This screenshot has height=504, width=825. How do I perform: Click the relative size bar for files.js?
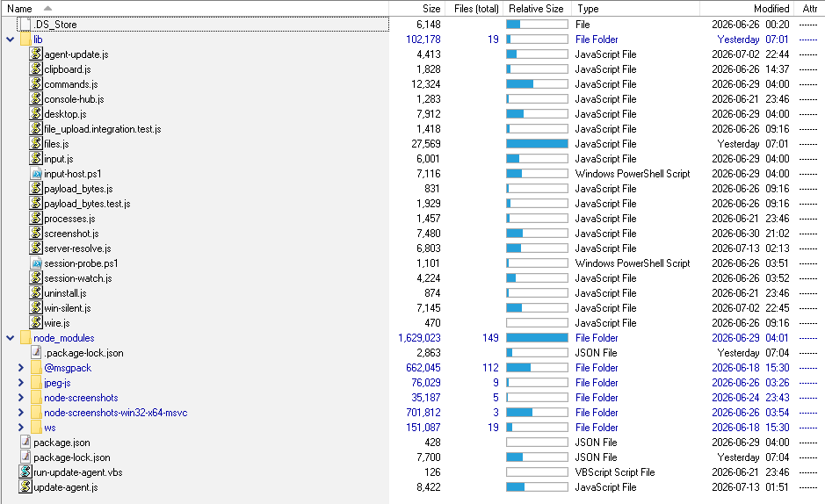(537, 143)
